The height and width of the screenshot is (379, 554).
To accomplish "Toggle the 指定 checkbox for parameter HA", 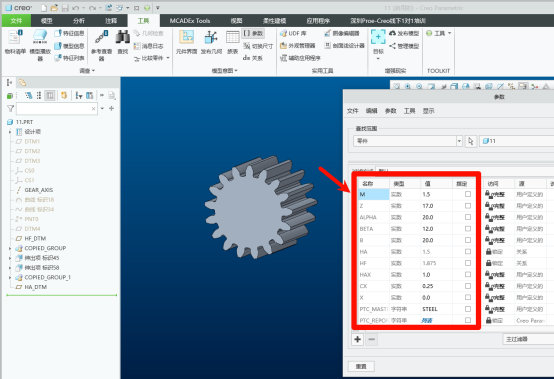I will tap(468, 251).
